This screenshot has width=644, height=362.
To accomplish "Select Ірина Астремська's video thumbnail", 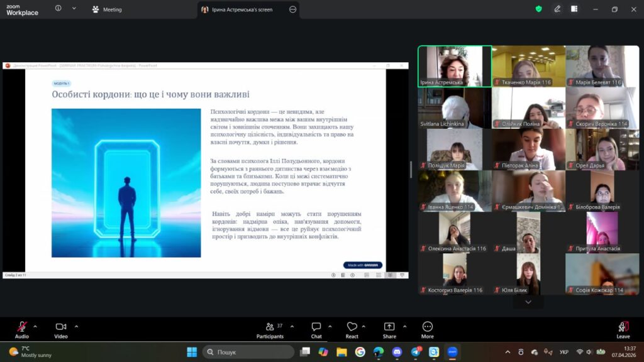I will 455,66.
